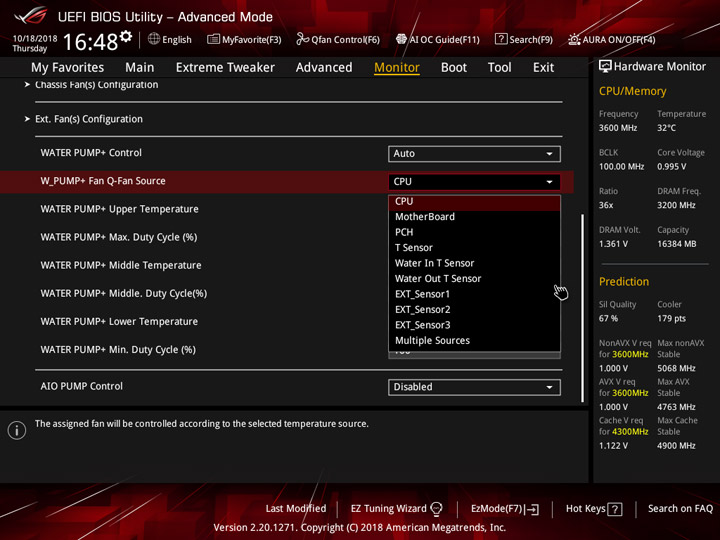Switch to My Favorites tab
The width and height of the screenshot is (720, 540).
68,68
